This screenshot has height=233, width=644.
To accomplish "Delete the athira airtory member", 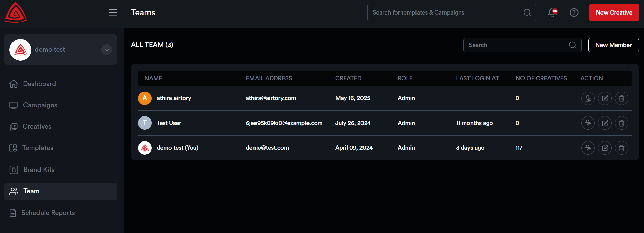I will pos(621,98).
